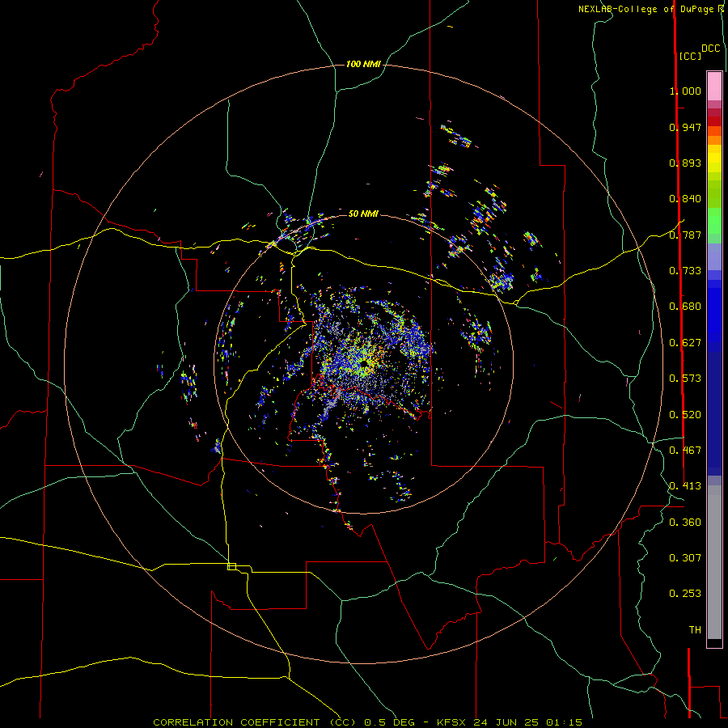Click the TH threshold label
Screen dimensions: 728x728
point(695,630)
